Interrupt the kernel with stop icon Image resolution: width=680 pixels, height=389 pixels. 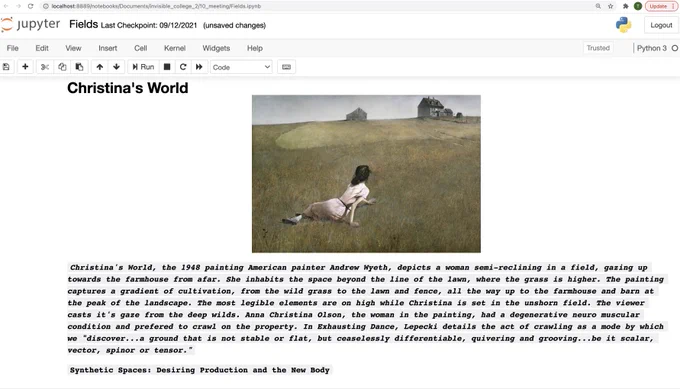[167, 67]
